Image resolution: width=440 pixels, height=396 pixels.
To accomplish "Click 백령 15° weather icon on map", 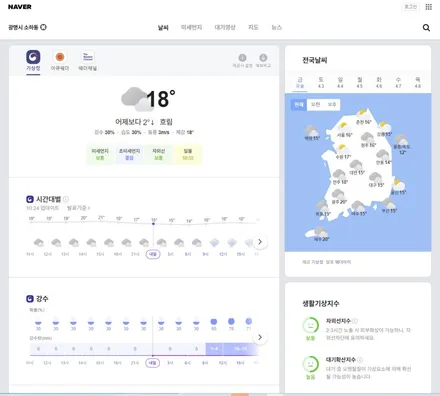I will pos(311,130).
